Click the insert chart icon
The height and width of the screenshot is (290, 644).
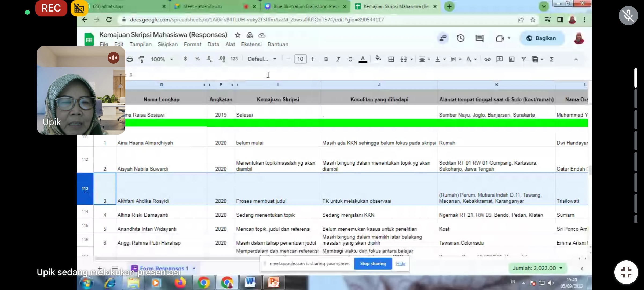511,59
